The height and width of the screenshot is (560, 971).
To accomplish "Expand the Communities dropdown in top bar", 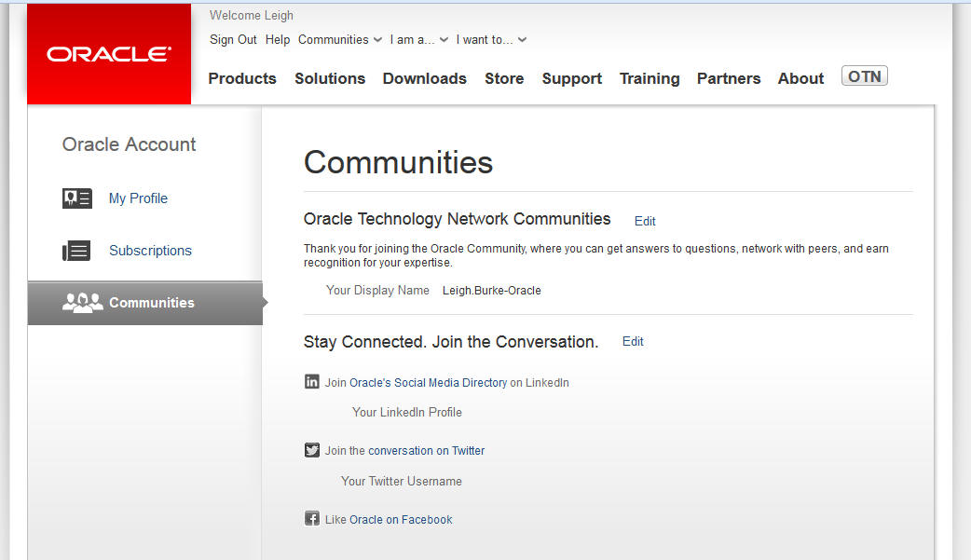I will (340, 40).
